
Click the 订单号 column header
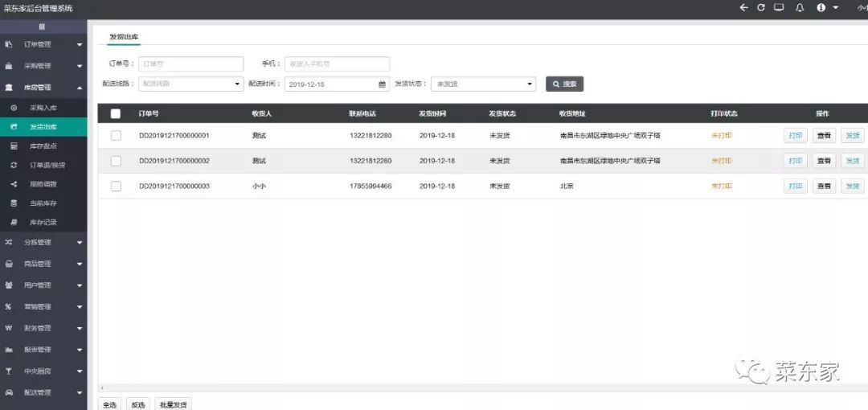point(149,113)
